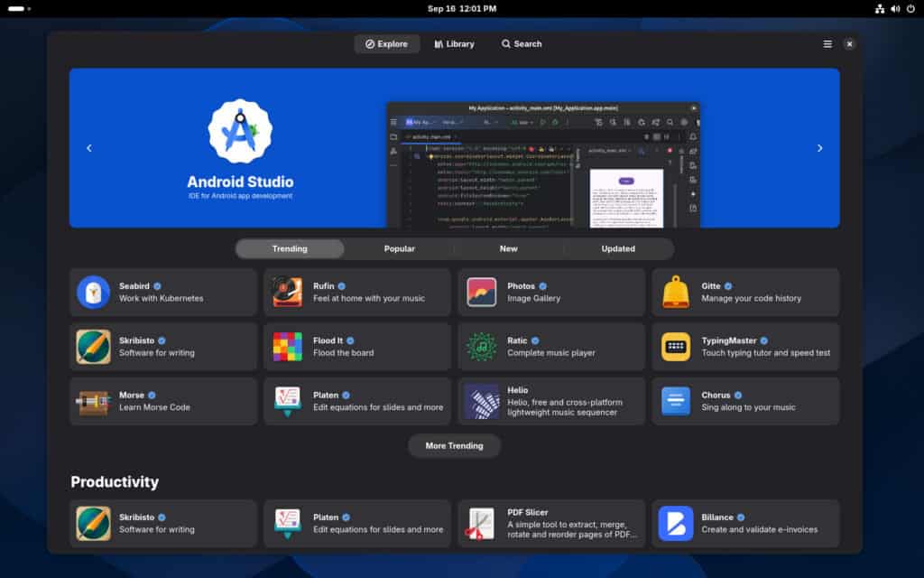Click "Complete music player" text

click(x=551, y=353)
